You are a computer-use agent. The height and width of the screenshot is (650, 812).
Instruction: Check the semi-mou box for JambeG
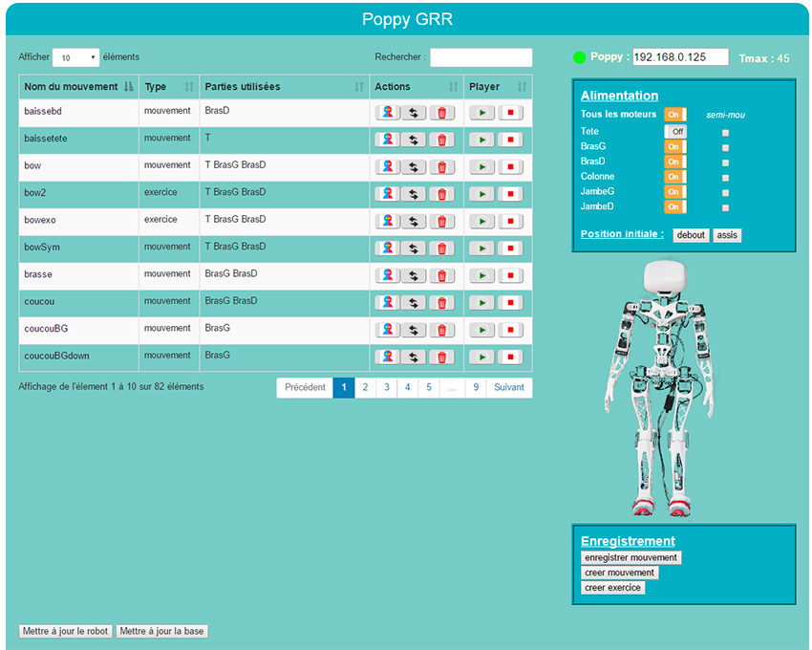[x=725, y=193]
